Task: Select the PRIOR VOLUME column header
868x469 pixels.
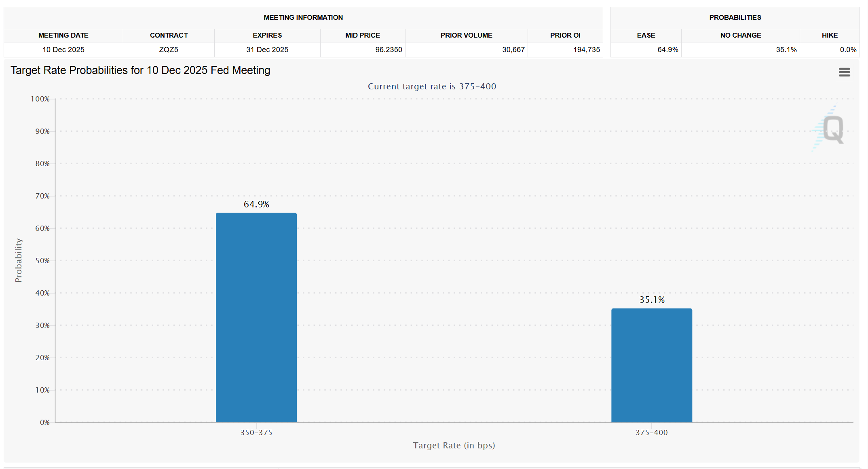Action: (x=466, y=35)
